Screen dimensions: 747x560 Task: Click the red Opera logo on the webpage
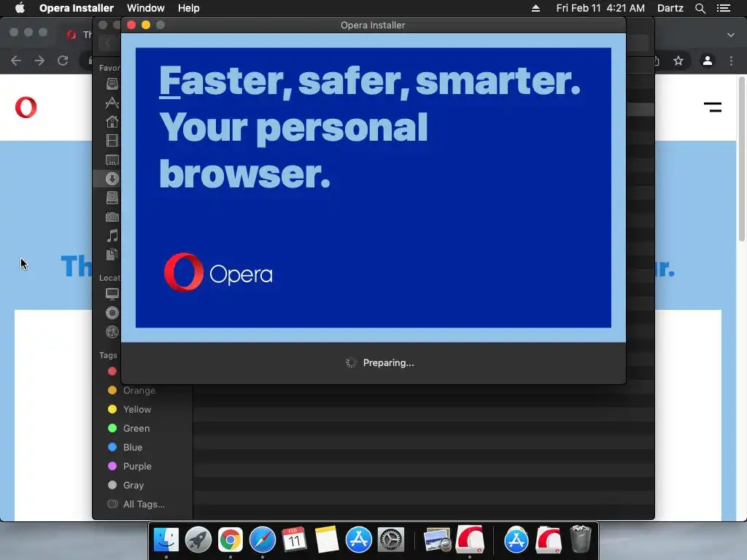26,107
